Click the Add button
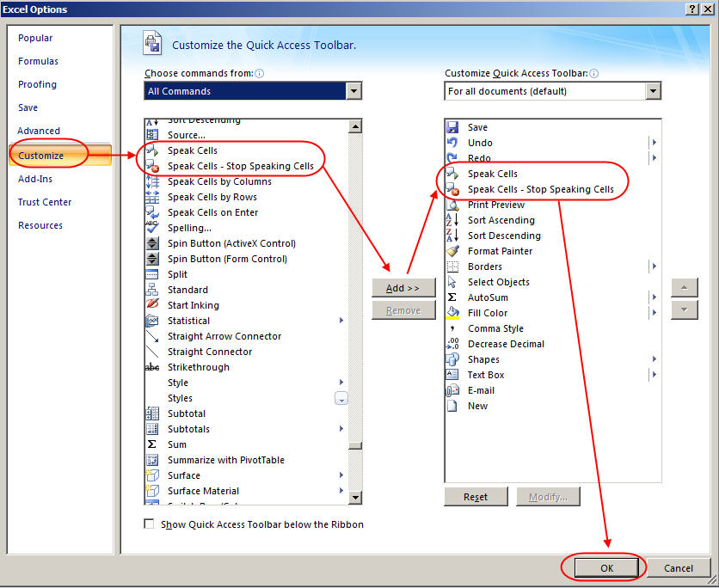 (403, 288)
